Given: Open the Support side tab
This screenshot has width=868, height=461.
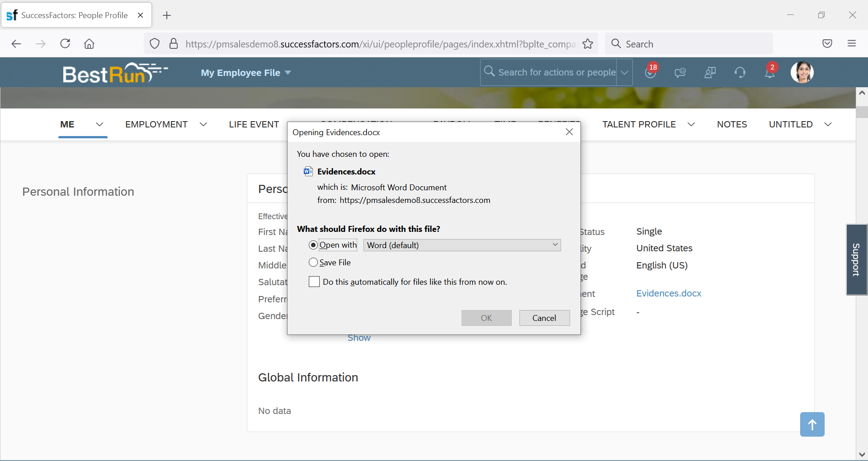Looking at the screenshot, I should [x=856, y=260].
